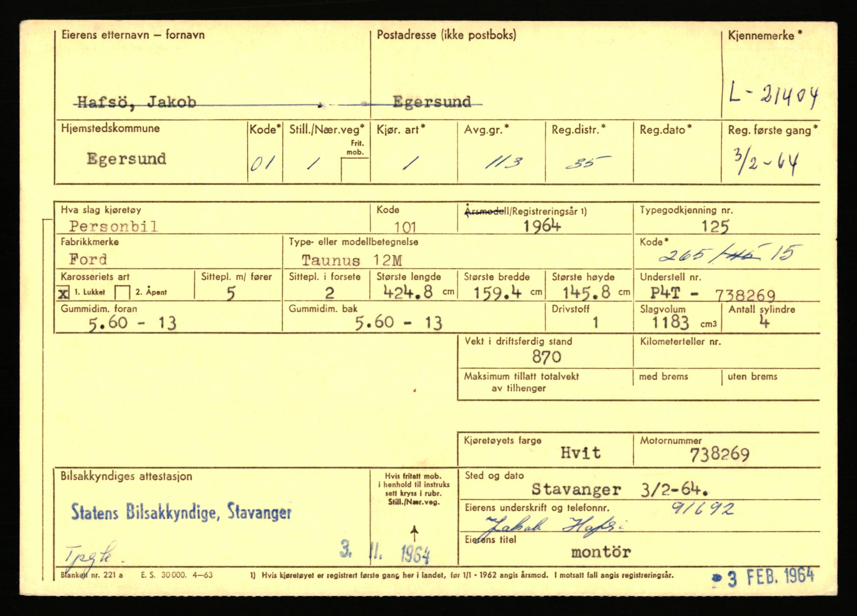Screen dimensions: 857x616
Task: Click the rear tyre size '5.60 - 13'
Action: (x=398, y=323)
